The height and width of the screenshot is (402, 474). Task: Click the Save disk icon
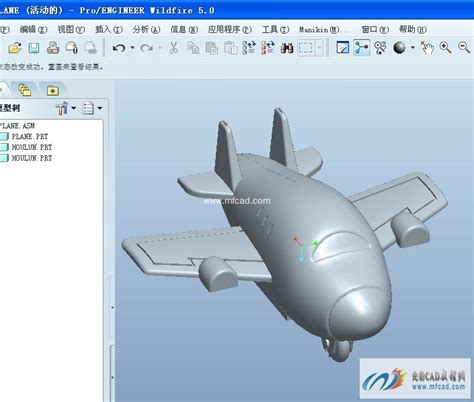click(34, 48)
